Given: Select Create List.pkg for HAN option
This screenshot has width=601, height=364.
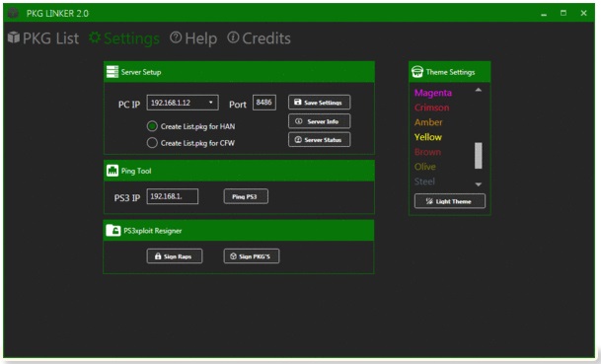Looking at the screenshot, I should point(152,126).
